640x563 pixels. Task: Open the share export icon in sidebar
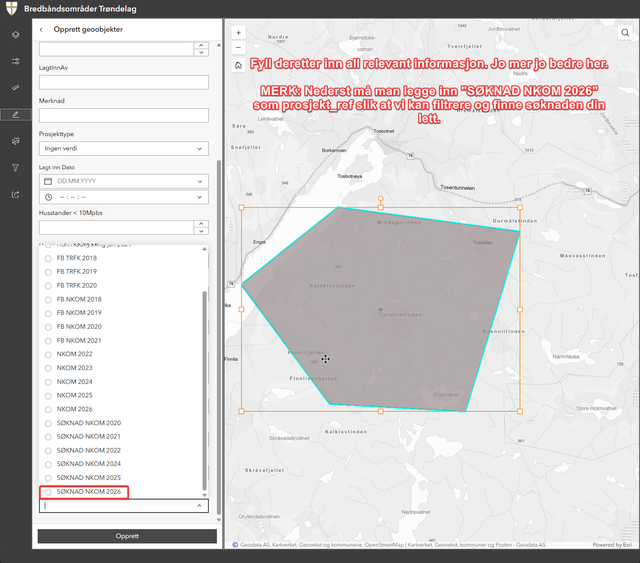(x=16, y=195)
